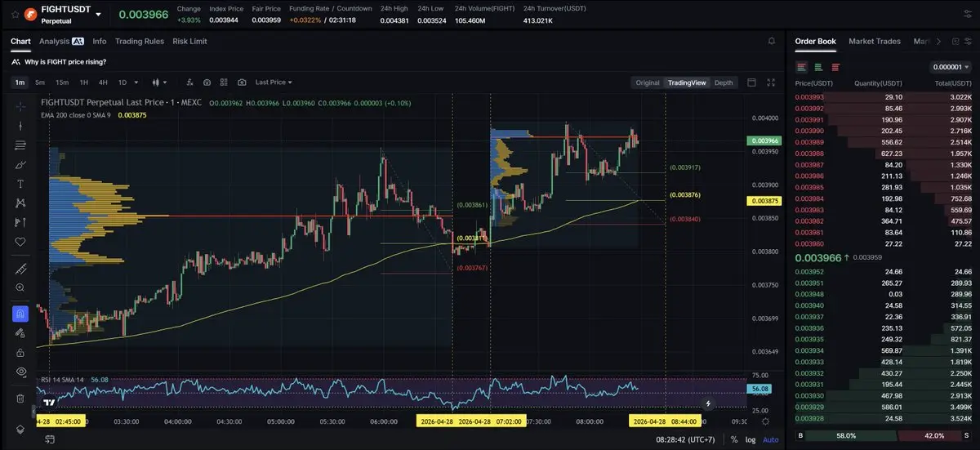
Task: Toggle the magnet mode tool
Action: pyautogui.click(x=20, y=314)
